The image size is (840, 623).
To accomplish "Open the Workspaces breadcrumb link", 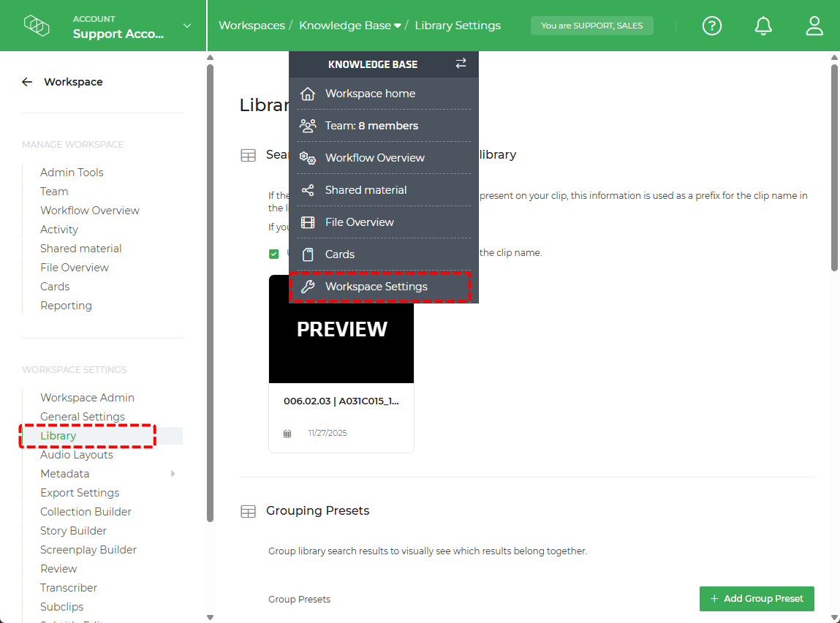I will click(x=251, y=24).
